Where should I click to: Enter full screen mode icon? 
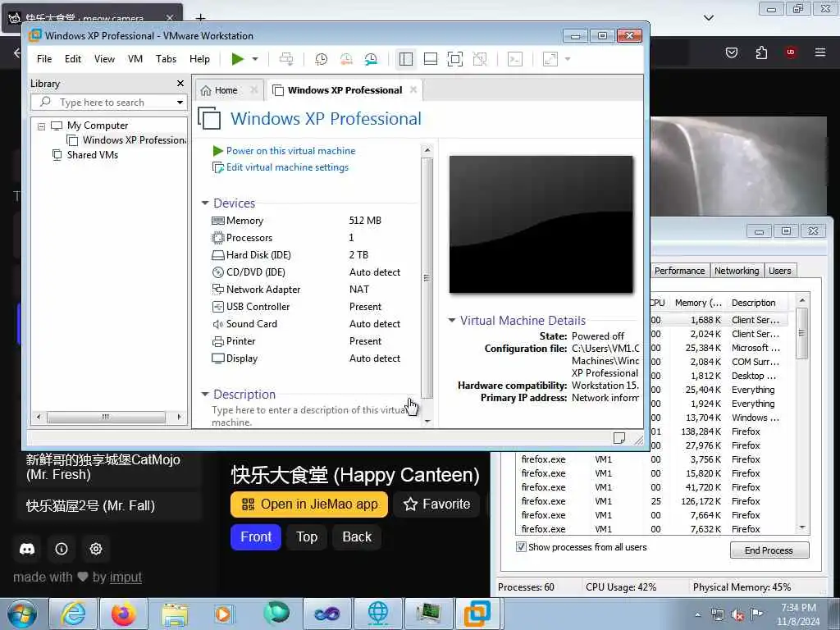click(454, 59)
